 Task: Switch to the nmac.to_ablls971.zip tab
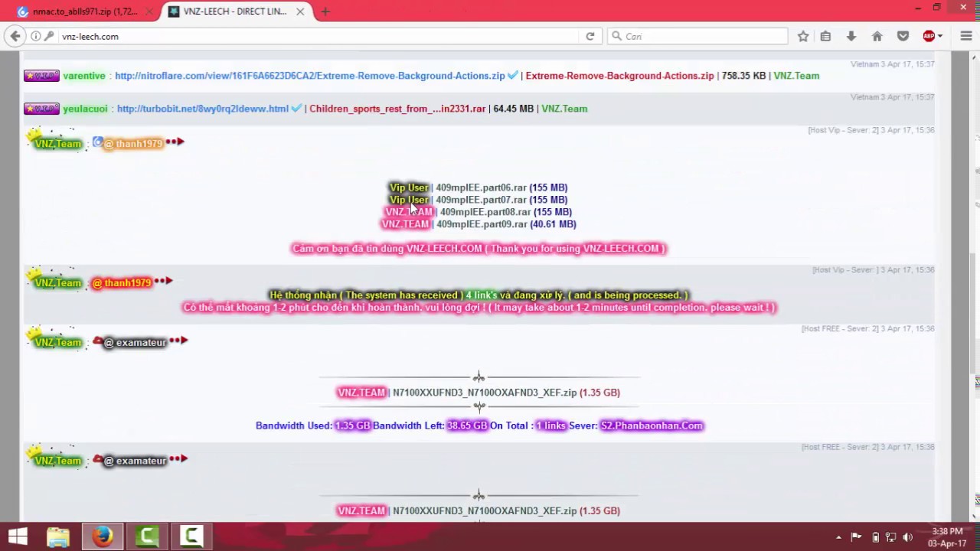[x=84, y=11]
